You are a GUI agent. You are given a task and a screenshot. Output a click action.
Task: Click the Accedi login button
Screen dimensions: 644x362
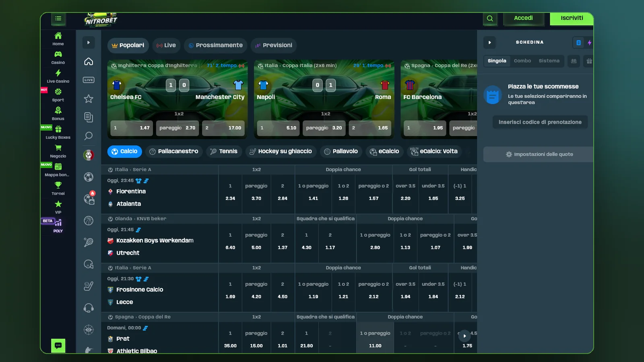click(x=523, y=19)
